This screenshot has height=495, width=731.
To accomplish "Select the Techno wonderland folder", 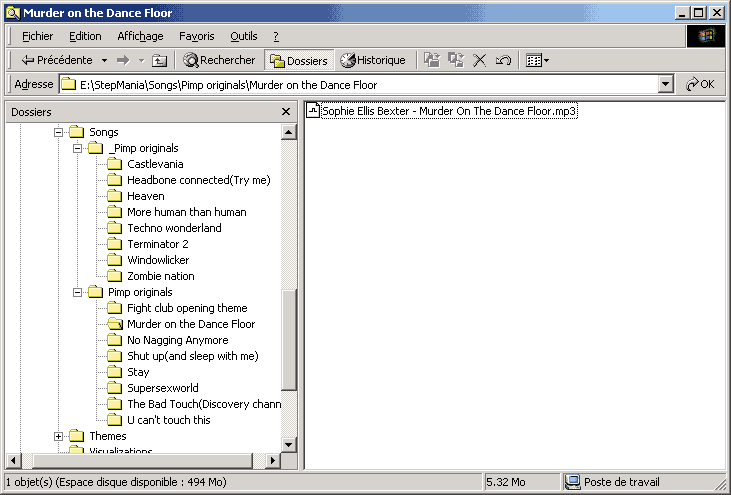I will click(x=174, y=228).
